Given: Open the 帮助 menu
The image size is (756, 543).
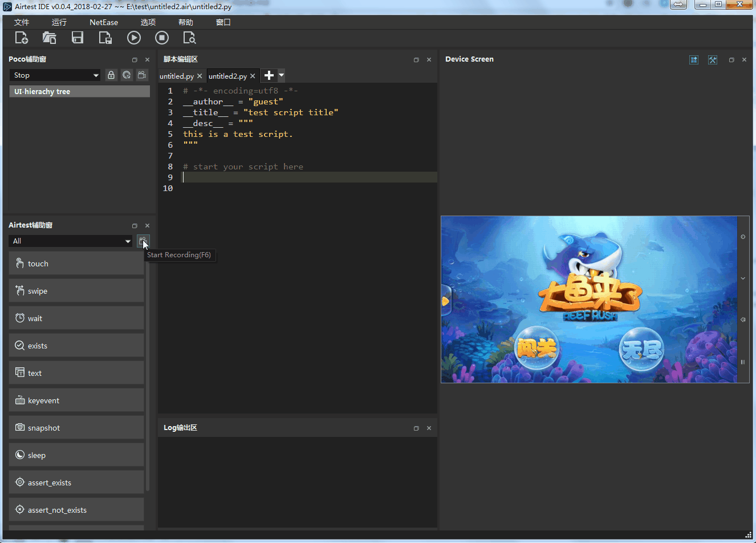Looking at the screenshot, I should tap(186, 22).
